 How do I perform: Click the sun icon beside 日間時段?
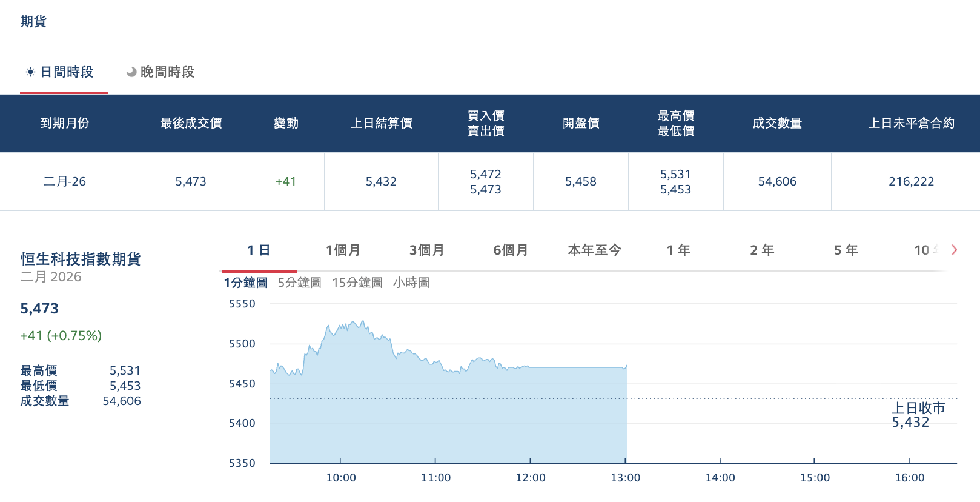30,72
